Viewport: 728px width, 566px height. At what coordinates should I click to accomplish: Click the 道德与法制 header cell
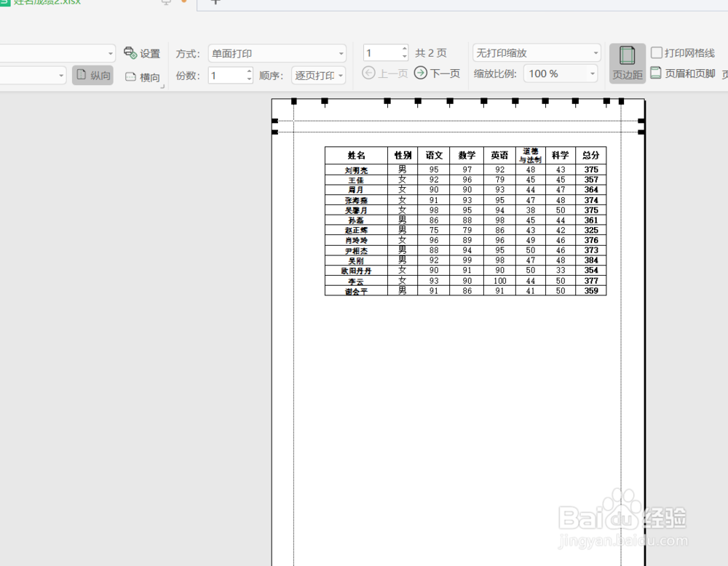(531, 156)
